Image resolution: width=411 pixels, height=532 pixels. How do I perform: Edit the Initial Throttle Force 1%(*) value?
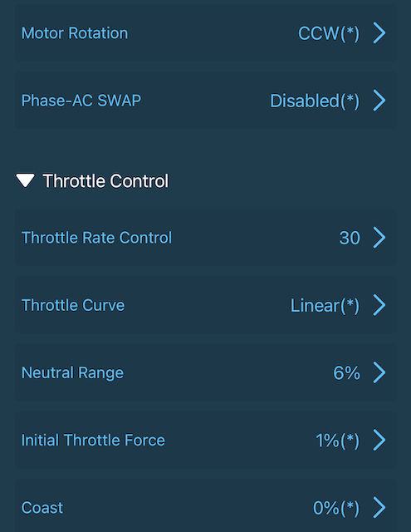337,441
